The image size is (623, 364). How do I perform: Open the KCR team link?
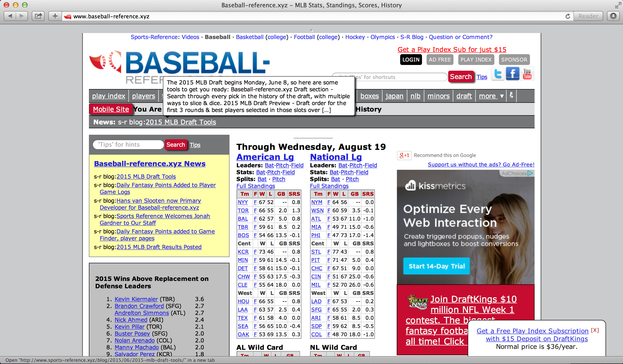[243, 252]
